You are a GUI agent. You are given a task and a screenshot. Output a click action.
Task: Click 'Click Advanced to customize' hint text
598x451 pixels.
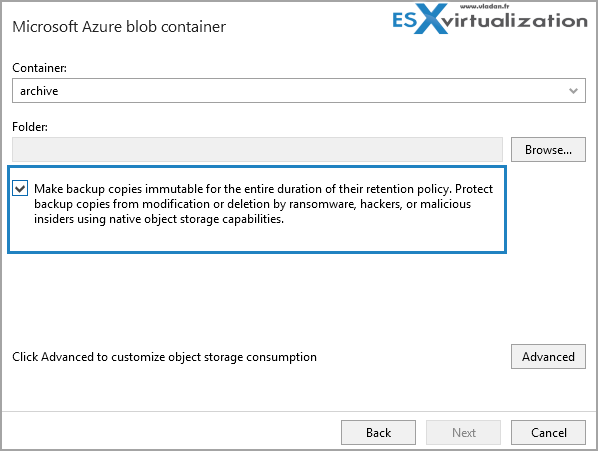(x=164, y=357)
